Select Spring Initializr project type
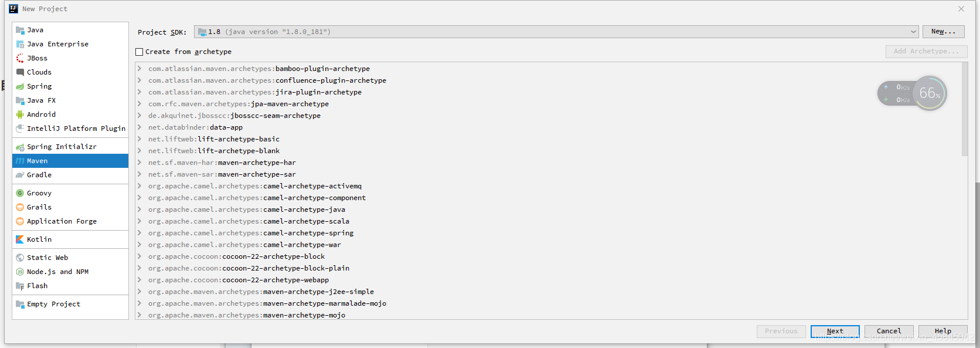This screenshot has height=348, width=980. coord(70,147)
